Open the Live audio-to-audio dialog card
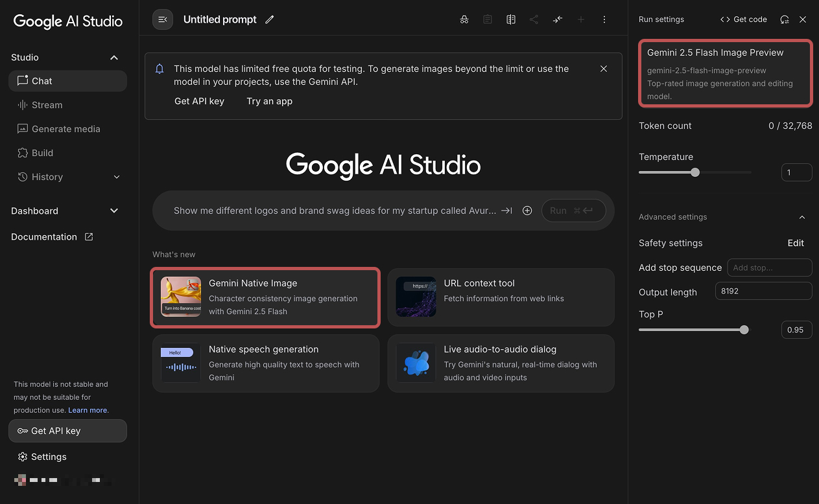 (501, 363)
